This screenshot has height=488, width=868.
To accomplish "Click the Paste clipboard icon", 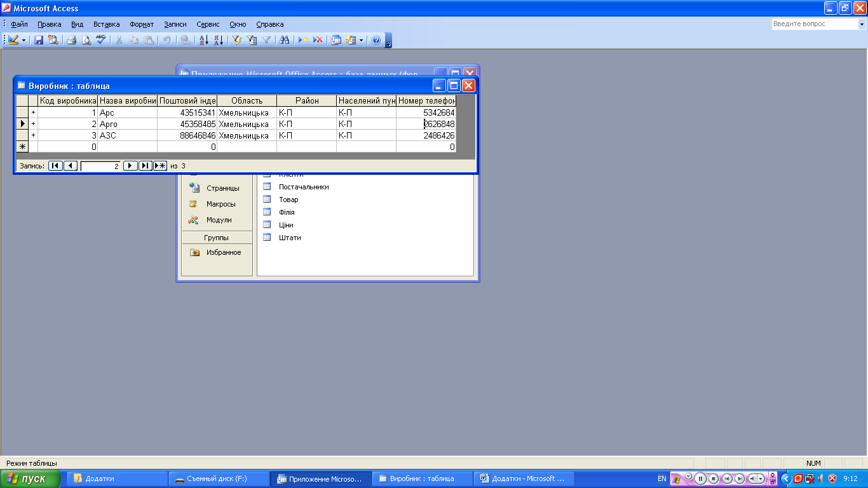I will pos(149,39).
